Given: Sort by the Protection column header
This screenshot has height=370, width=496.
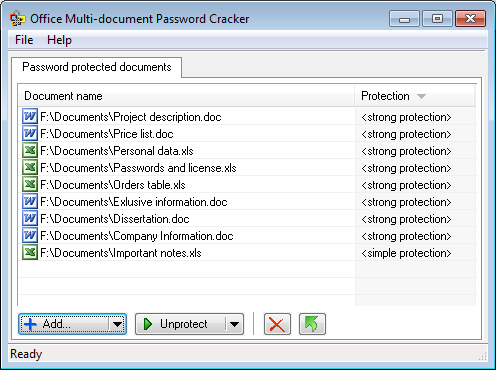Looking at the screenshot, I should (415, 96).
